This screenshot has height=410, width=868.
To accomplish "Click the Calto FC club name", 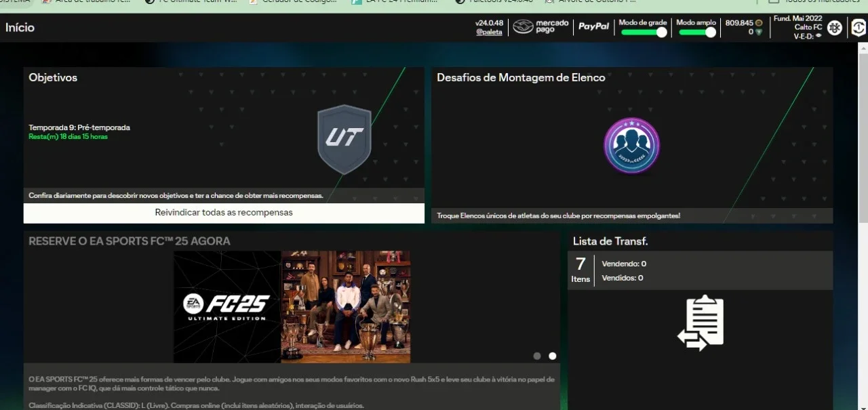I will 808,28.
